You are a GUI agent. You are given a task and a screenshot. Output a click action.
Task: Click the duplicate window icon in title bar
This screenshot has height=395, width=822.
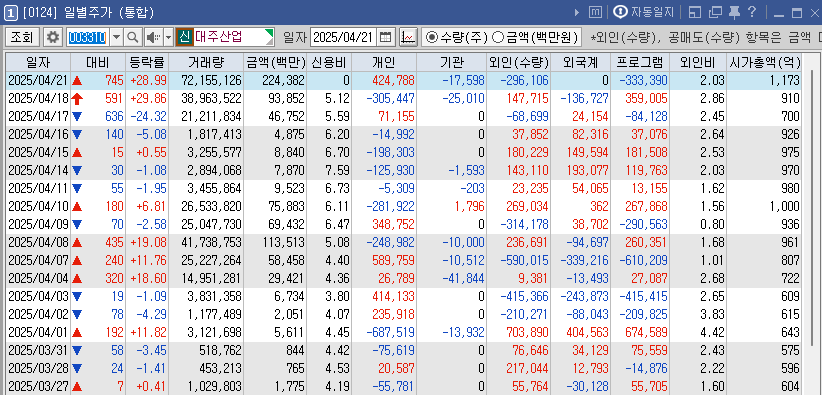pos(715,12)
